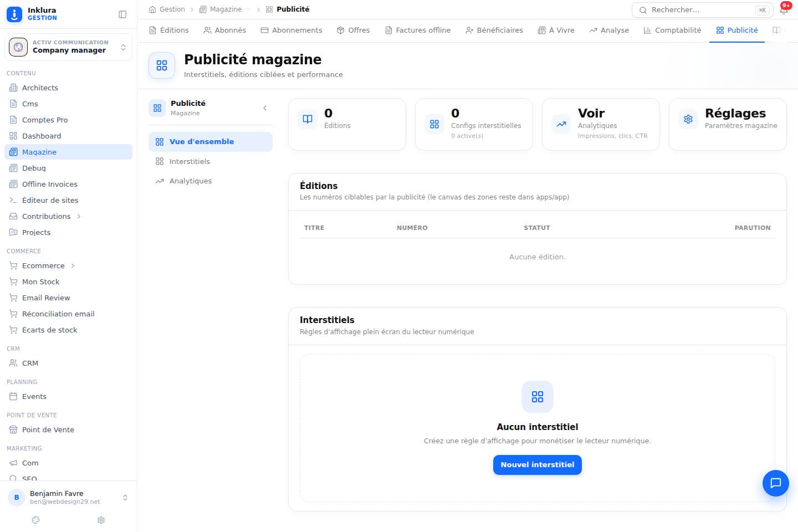Focus the Rechercher search field
This screenshot has height=532, width=798.
703,10
